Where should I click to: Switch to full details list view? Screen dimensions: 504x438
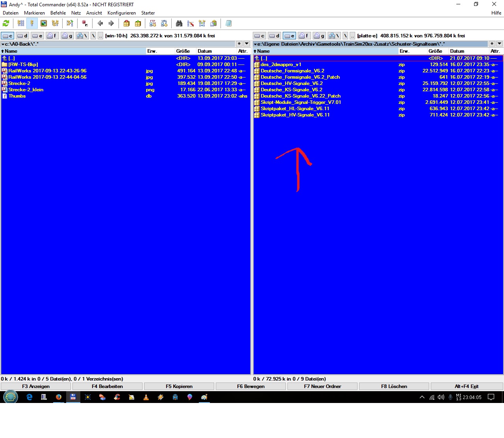tap(32, 24)
